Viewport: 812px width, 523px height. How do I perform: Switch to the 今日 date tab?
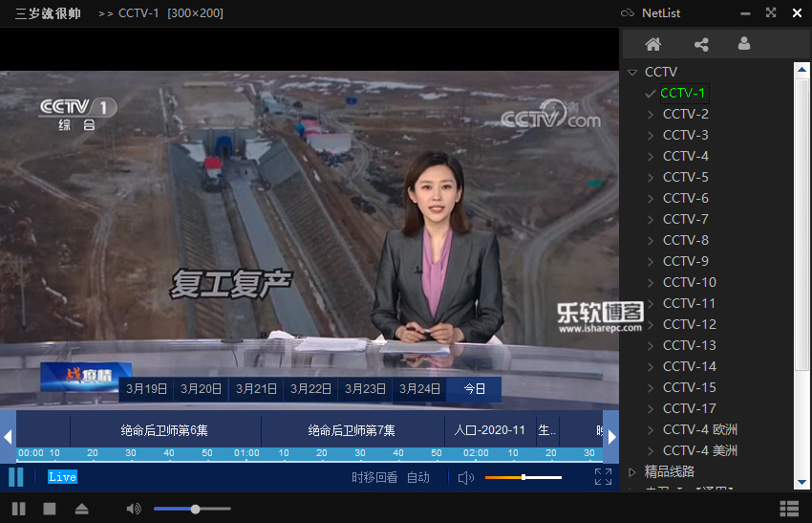(x=475, y=389)
